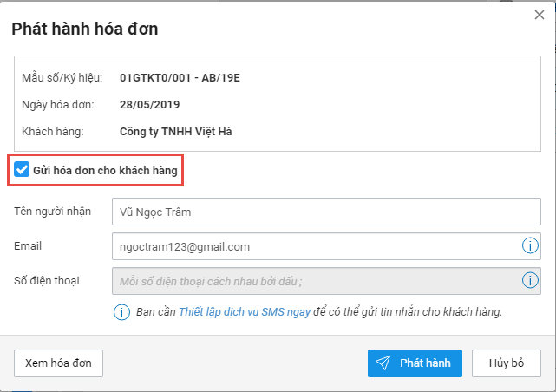Click the 'Tên người nhận' input field
The width and height of the screenshot is (556, 392).
point(326,212)
